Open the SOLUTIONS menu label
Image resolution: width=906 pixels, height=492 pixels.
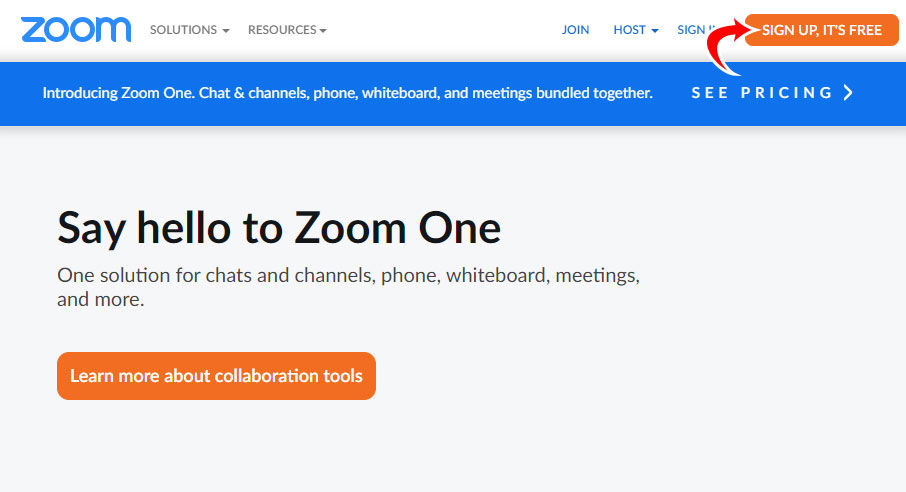183,29
